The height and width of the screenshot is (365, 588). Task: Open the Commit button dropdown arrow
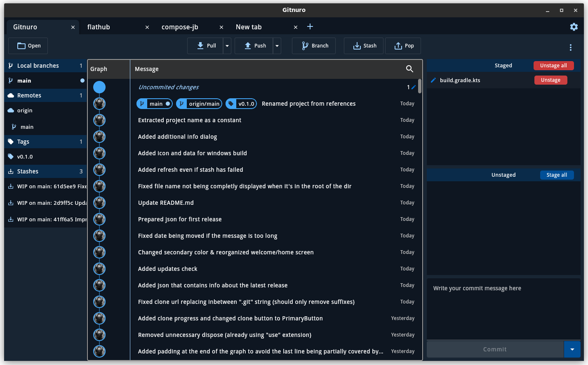[x=572, y=349]
